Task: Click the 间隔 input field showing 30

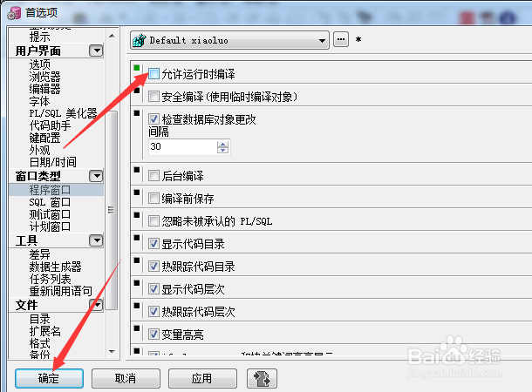Action: pos(183,147)
